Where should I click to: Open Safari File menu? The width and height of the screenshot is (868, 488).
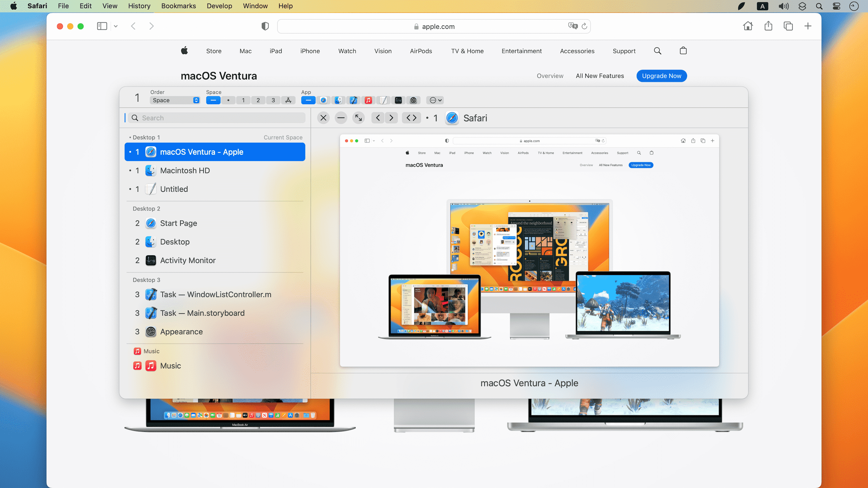(x=63, y=6)
